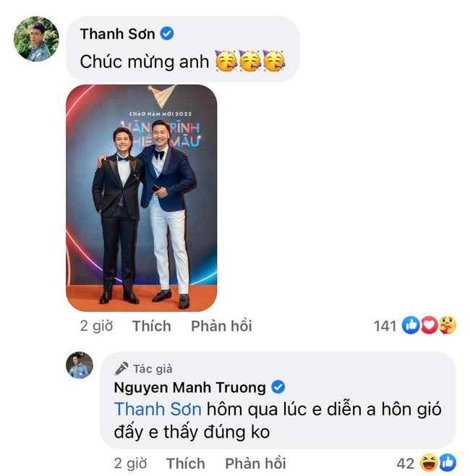Click the party face emojis in comment
470x476 pixels.
pos(250,61)
